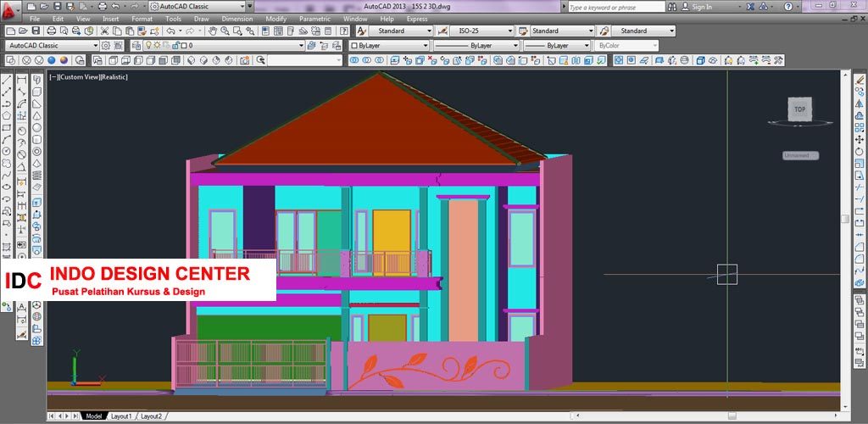Select the Spline tool in the Draw toolbar
868x424 pixels.
7,175
